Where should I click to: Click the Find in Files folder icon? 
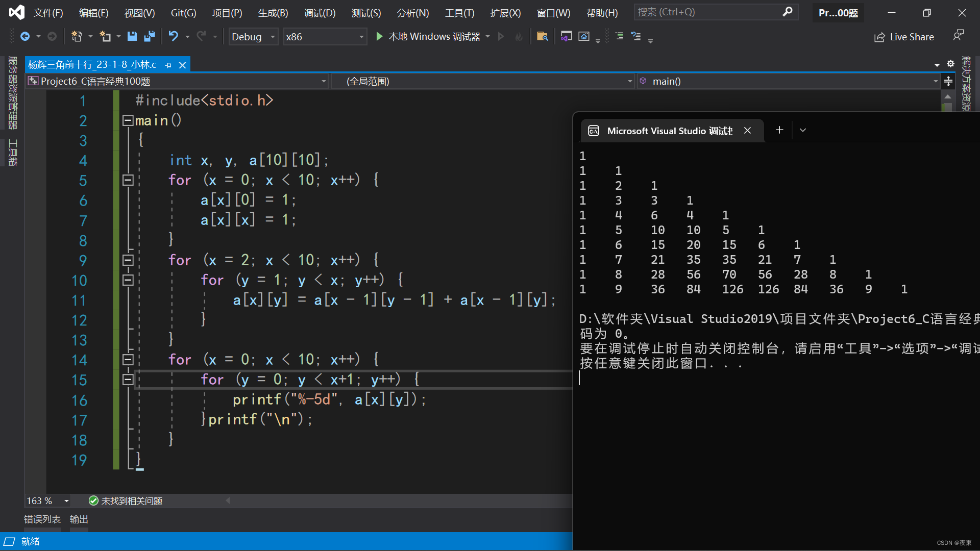pyautogui.click(x=542, y=36)
